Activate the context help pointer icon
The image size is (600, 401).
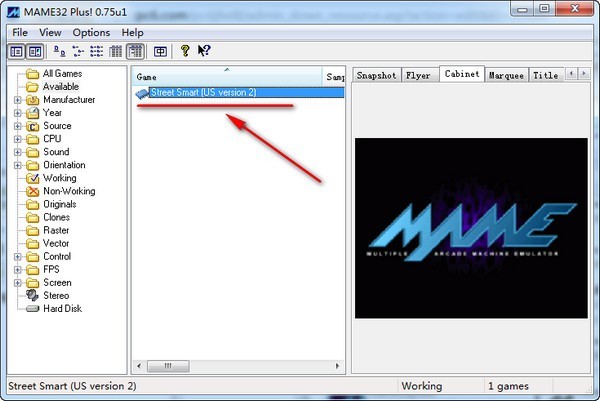click(x=204, y=51)
